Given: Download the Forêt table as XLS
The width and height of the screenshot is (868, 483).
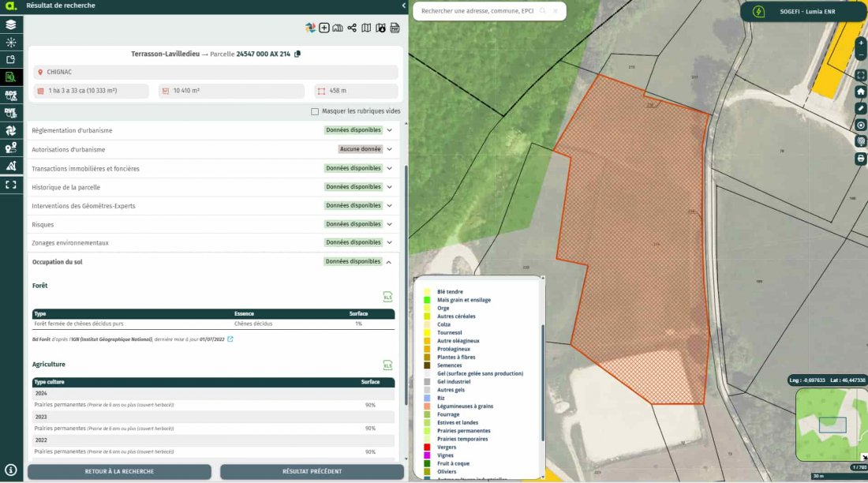Looking at the screenshot, I should (387, 297).
